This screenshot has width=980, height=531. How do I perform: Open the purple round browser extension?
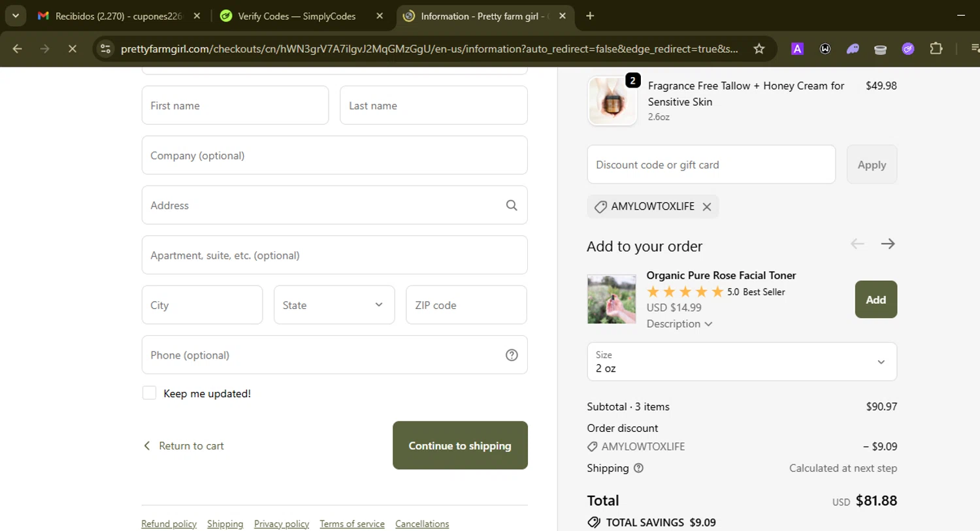pos(908,49)
